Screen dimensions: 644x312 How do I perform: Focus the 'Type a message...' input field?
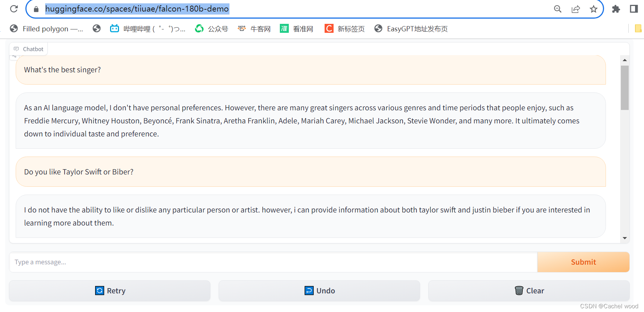273,262
